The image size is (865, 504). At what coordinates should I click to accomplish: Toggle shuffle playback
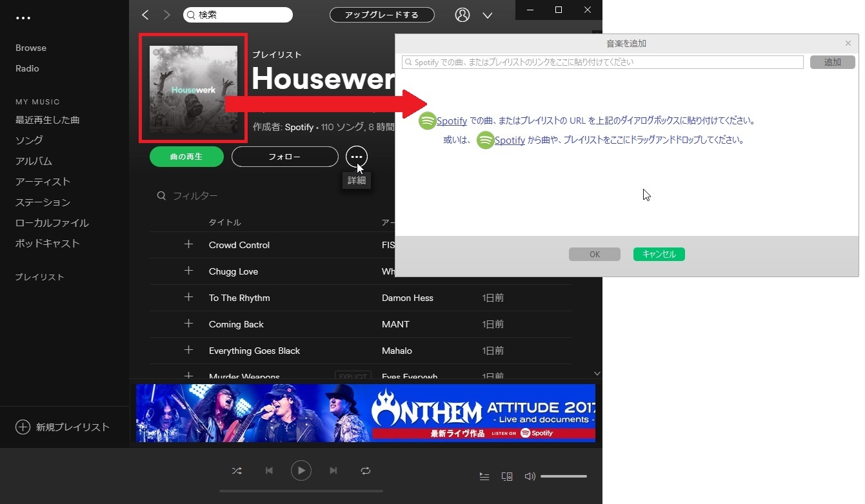[237, 471]
